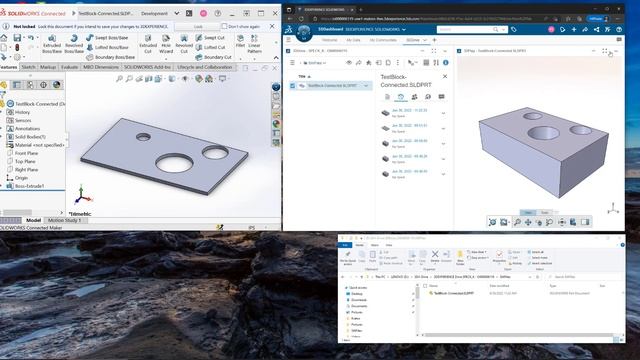Image resolution: width=640 pixels, height=360 pixels.
Task: Select TestBlock Connected.SLDPRT file in Explorer
Action: (x=453, y=293)
